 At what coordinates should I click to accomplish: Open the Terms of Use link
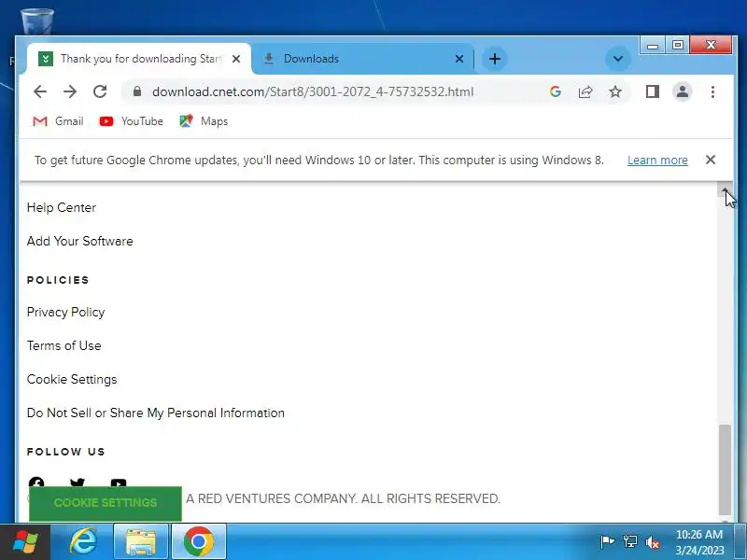[63, 345]
